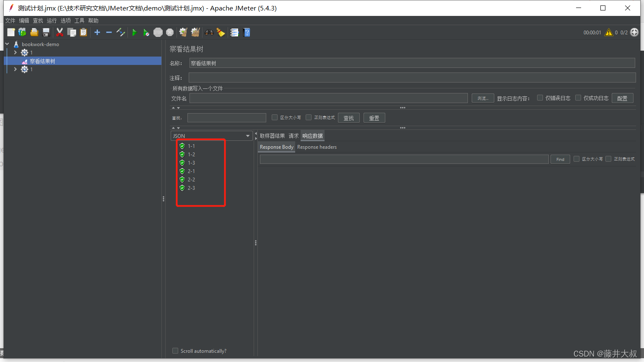The image size is (644, 362).
Task: Click the Find button in response panel
Action: [560, 159]
